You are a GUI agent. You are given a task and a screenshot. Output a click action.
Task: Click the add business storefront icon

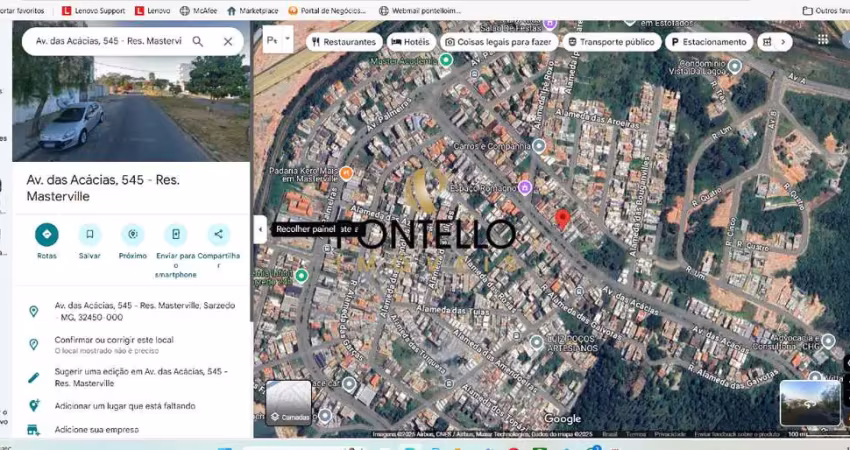34,430
